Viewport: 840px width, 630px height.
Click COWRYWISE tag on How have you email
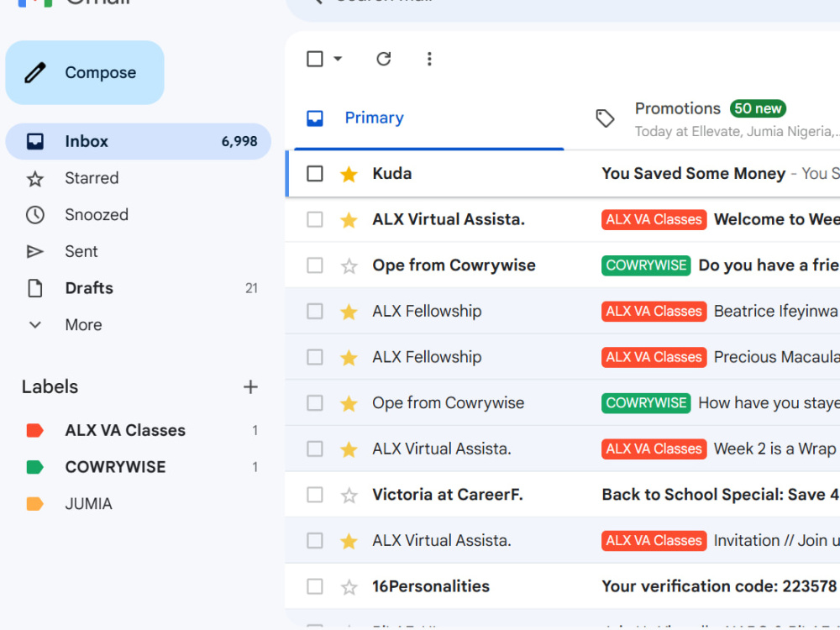coord(646,403)
